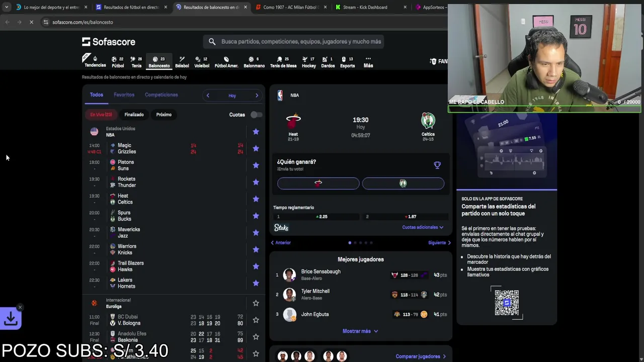Open Fútbol Amer. sport section
The height and width of the screenshot is (362, 644).
[226, 62]
